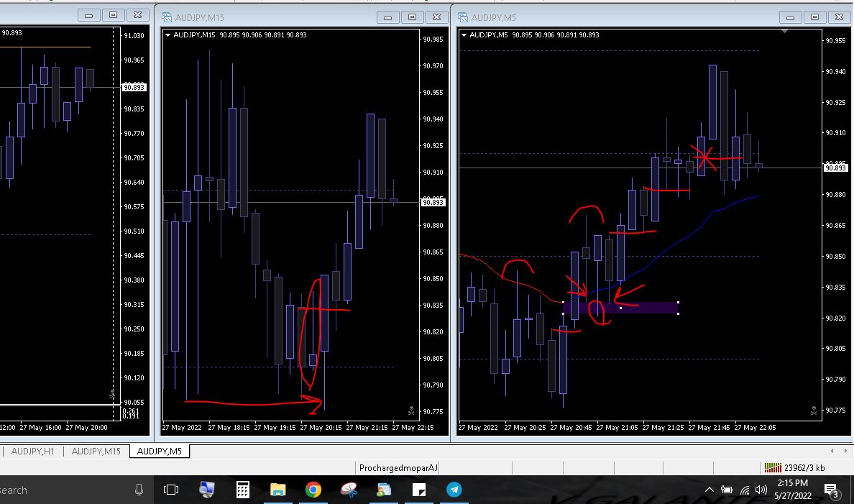Click the small icon at the bottom-right corner of the M5 chart
Screen dimensions: 854x504
tap(814, 411)
